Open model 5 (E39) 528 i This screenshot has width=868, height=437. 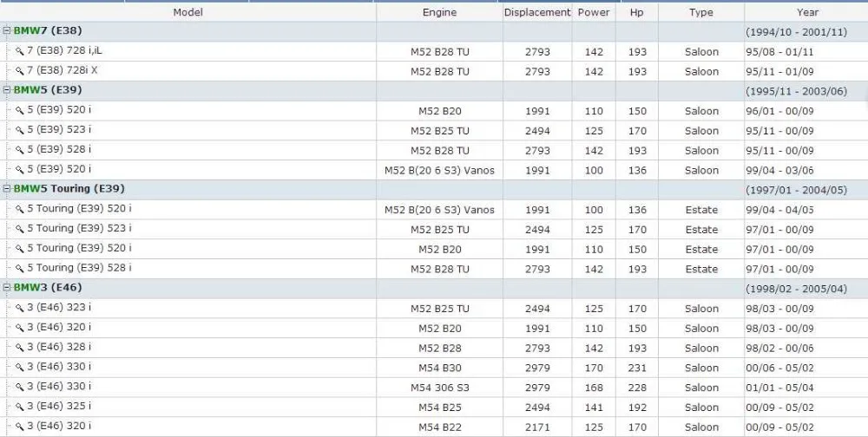(x=59, y=149)
